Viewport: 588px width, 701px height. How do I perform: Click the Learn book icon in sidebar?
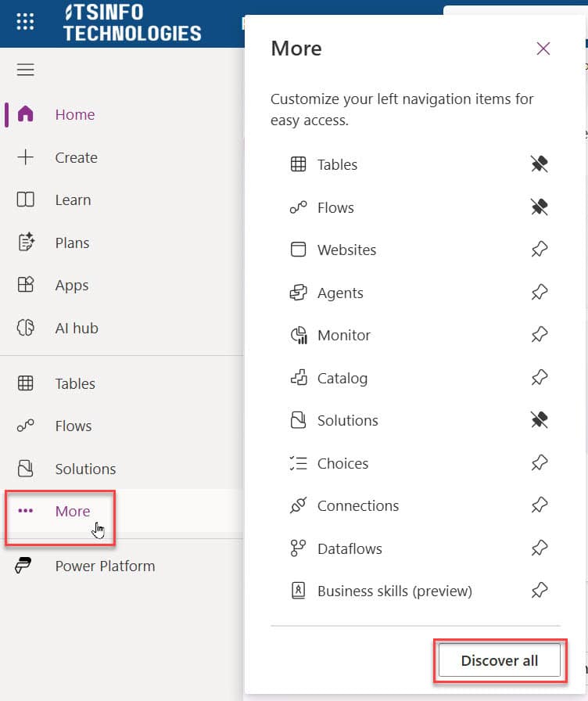click(26, 200)
